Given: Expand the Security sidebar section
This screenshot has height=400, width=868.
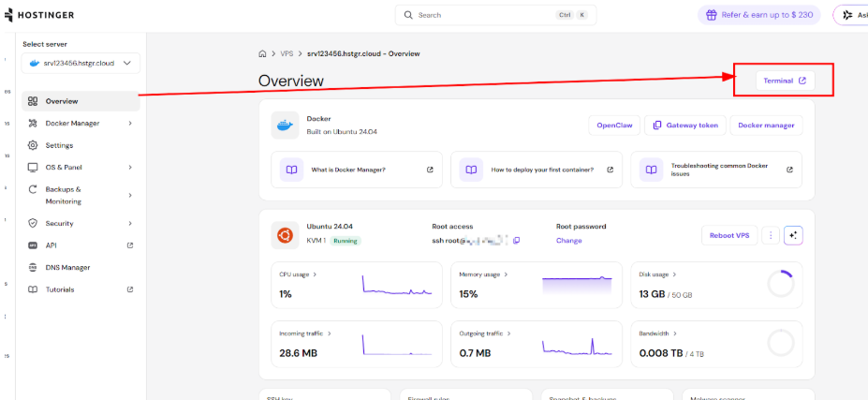Looking at the screenshot, I should coord(130,224).
